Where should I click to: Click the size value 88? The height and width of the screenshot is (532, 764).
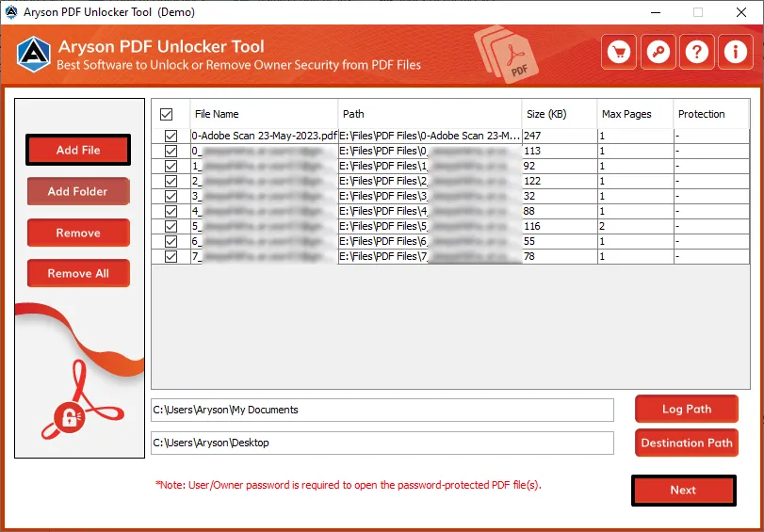click(x=529, y=212)
